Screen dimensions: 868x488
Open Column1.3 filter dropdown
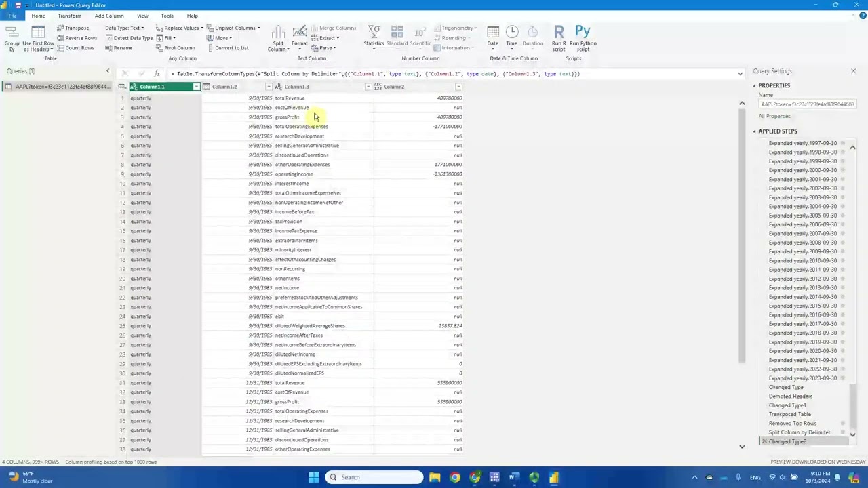click(368, 87)
